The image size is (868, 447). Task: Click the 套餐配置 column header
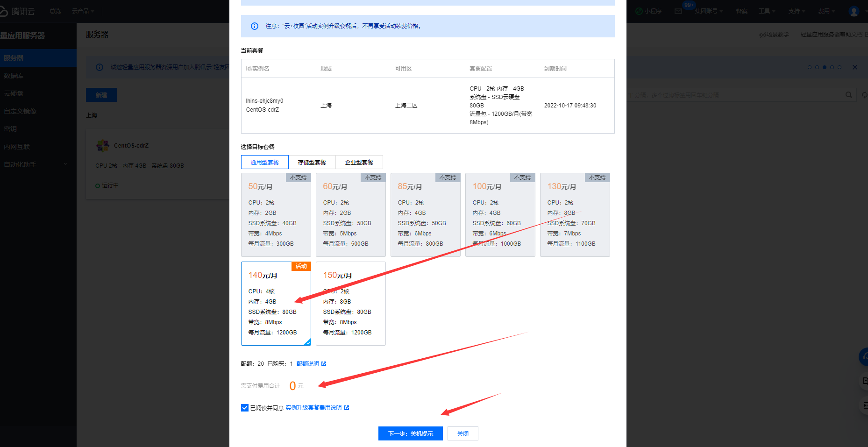[481, 69]
